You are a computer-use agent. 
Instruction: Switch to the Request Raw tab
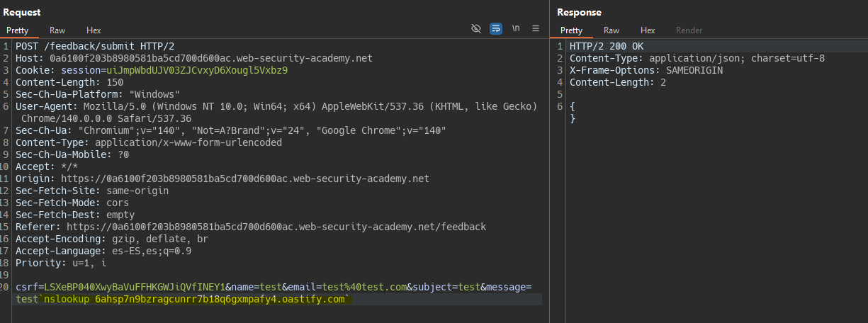tap(57, 30)
